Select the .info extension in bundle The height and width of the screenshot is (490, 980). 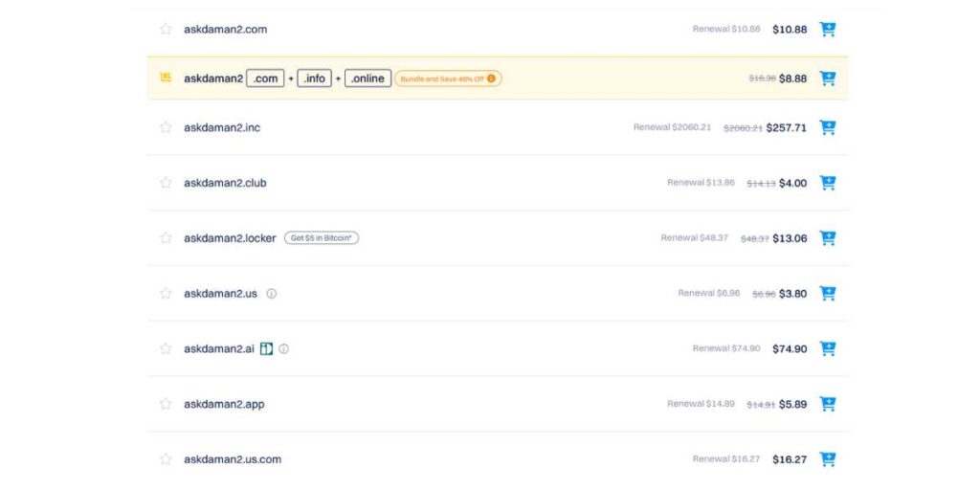(314, 78)
